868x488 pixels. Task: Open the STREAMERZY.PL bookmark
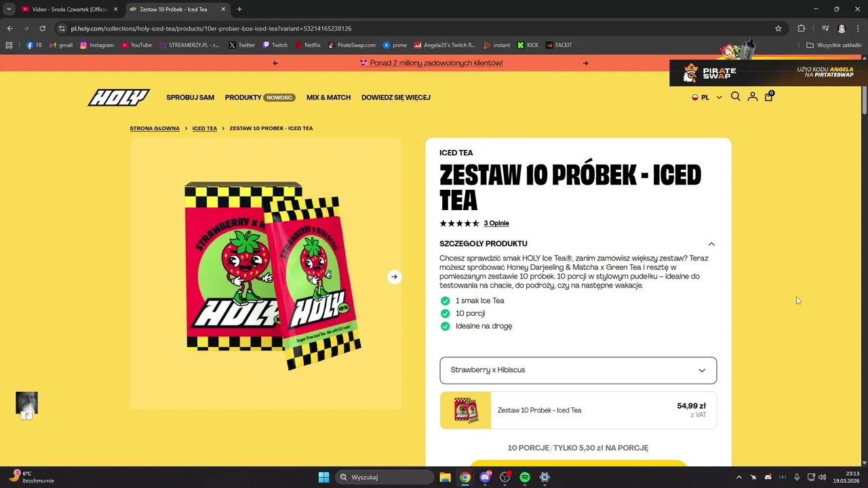(x=190, y=45)
